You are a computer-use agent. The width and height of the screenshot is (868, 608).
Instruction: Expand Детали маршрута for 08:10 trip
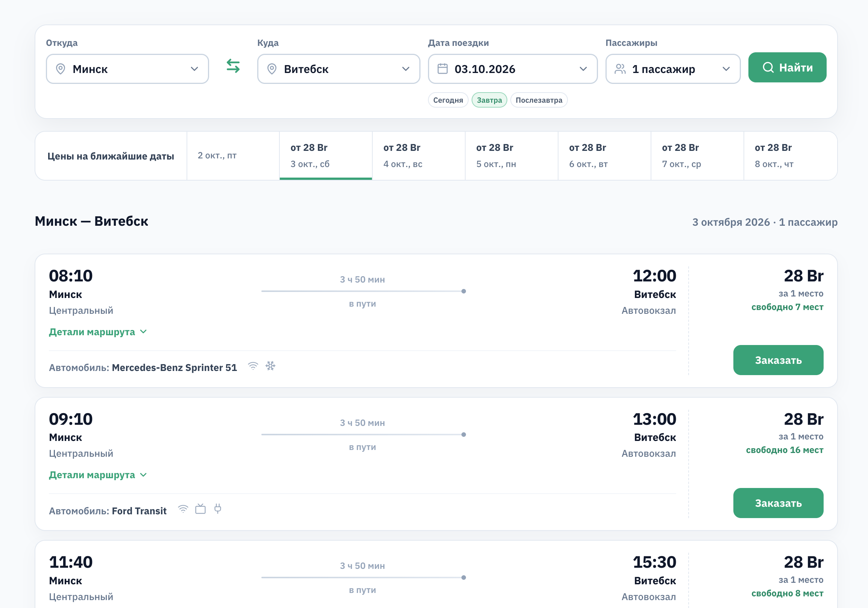click(x=98, y=332)
